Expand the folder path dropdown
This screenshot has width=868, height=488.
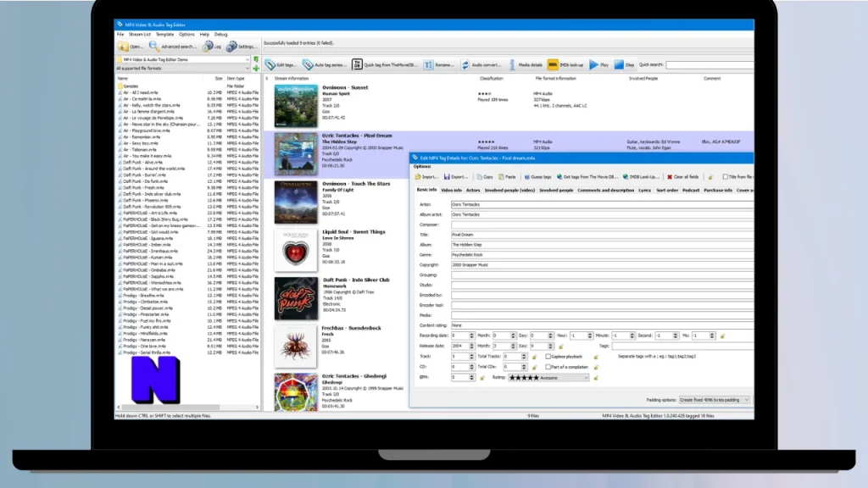247,59
